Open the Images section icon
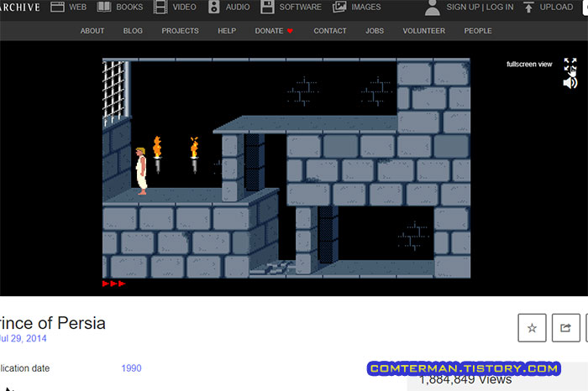The height and width of the screenshot is (391, 588). (339, 7)
